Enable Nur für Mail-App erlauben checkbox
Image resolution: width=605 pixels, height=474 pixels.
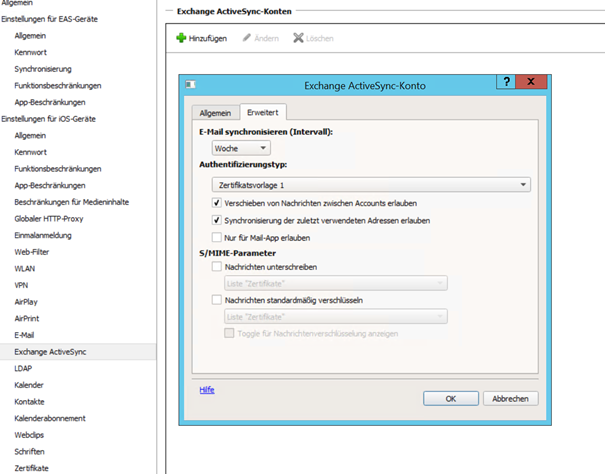tap(216, 237)
